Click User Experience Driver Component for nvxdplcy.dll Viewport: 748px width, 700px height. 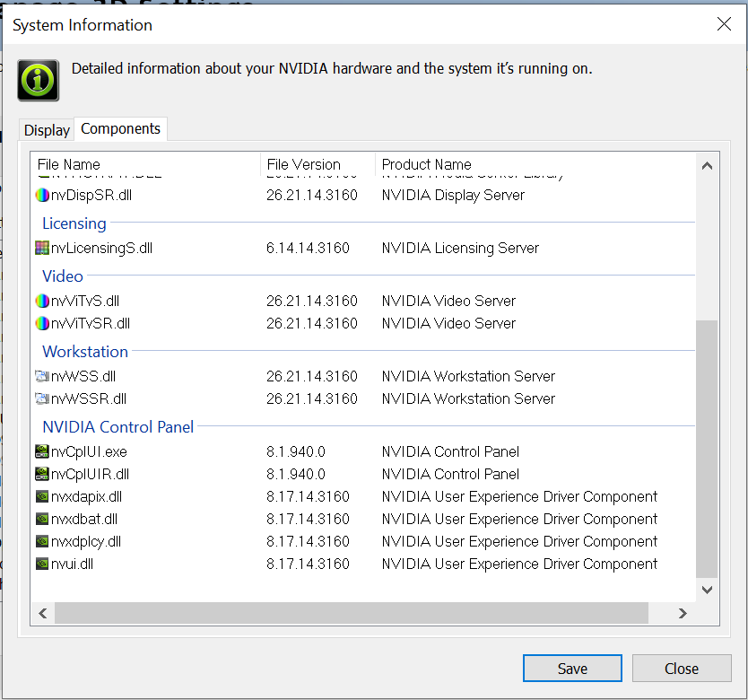click(519, 541)
